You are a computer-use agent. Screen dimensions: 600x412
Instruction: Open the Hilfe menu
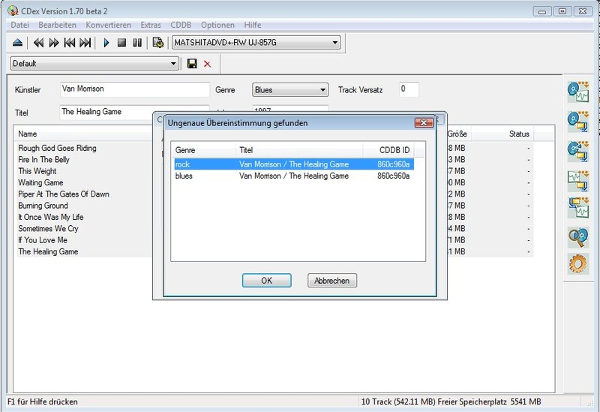(x=253, y=25)
